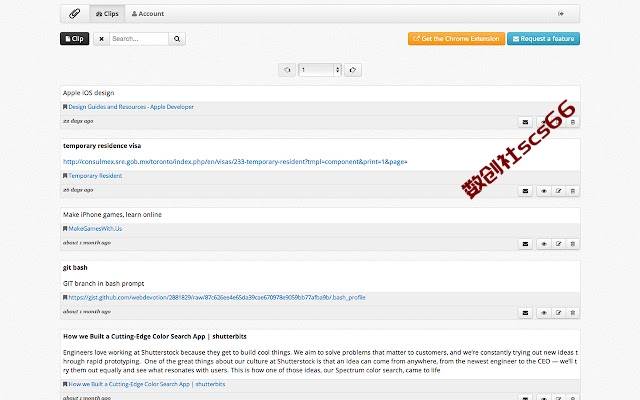Open the blue shutterbits Color Search App link
Image resolution: width=640 pixels, height=400 pixels.
click(147, 384)
